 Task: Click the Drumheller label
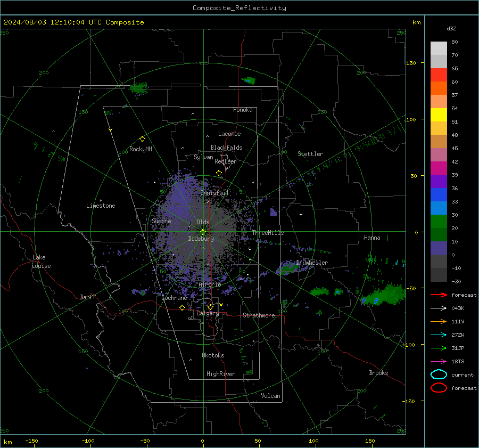[312, 263]
